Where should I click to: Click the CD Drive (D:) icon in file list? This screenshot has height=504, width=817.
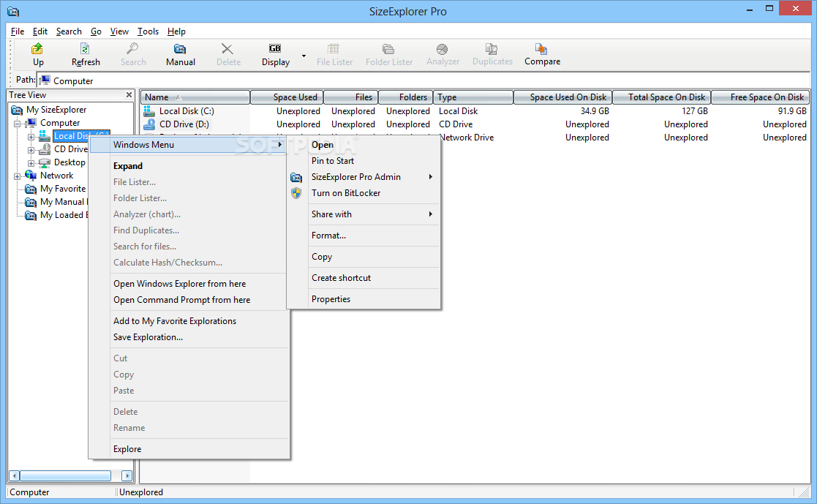(149, 124)
